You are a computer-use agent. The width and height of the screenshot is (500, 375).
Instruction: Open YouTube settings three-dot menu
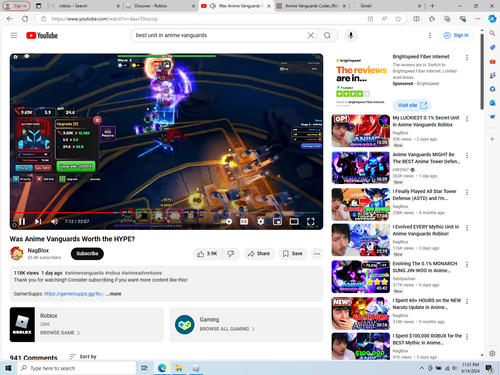click(430, 35)
